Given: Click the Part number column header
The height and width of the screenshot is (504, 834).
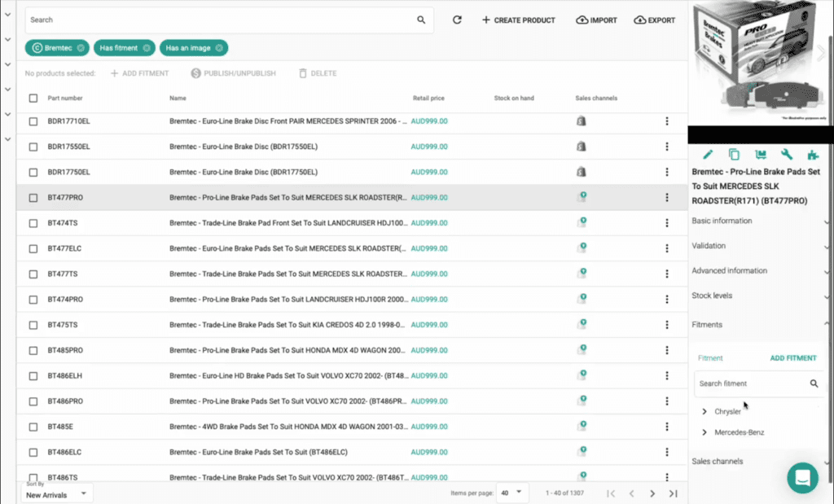Looking at the screenshot, I should pyautogui.click(x=65, y=98).
